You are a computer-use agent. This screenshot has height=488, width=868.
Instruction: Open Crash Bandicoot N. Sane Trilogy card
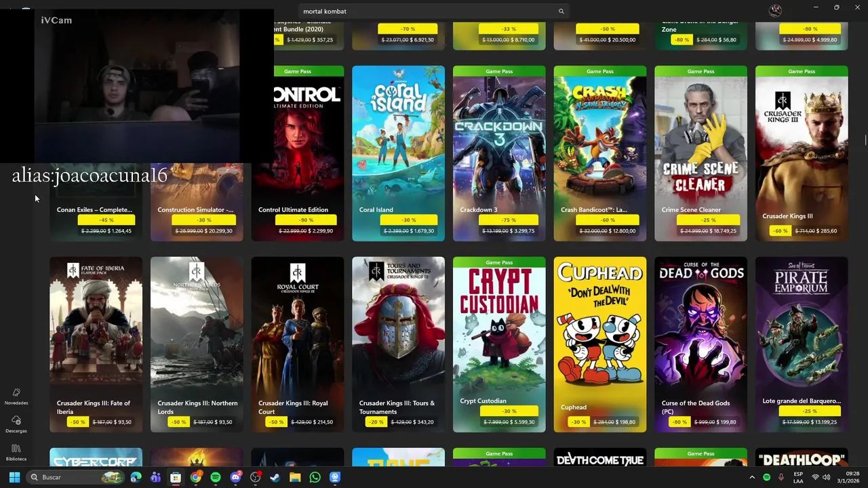[x=599, y=153]
